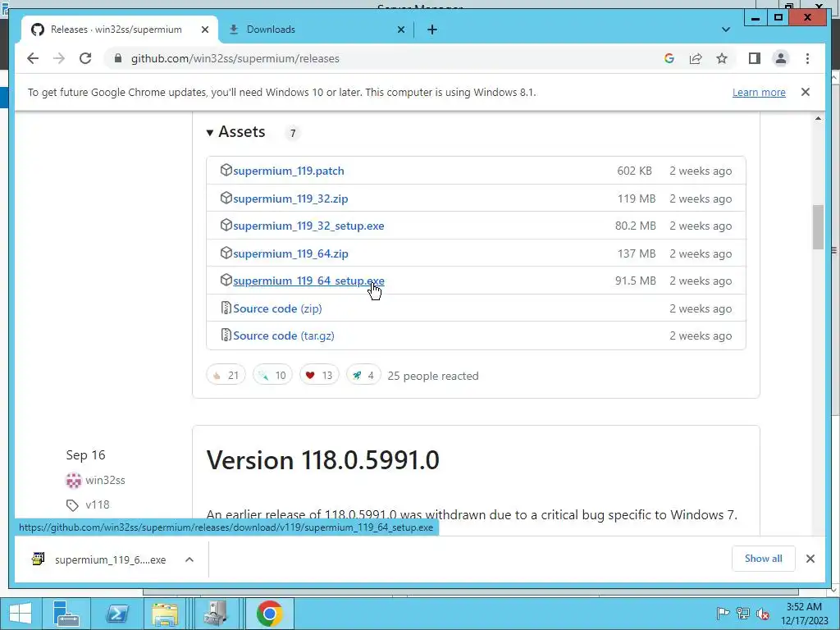This screenshot has height=630, width=840.
Task: Click the package icon beside supermium_119.patch
Action: click(226, 171)
